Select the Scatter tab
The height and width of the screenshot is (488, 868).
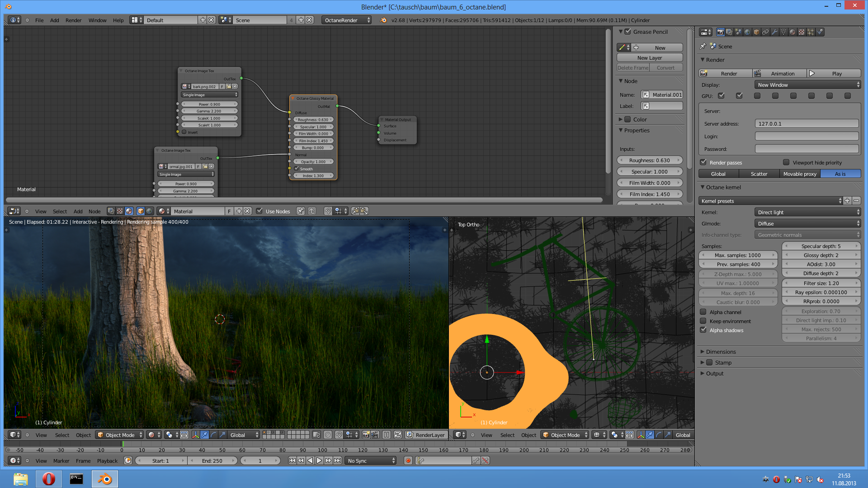tap(759, 174)
